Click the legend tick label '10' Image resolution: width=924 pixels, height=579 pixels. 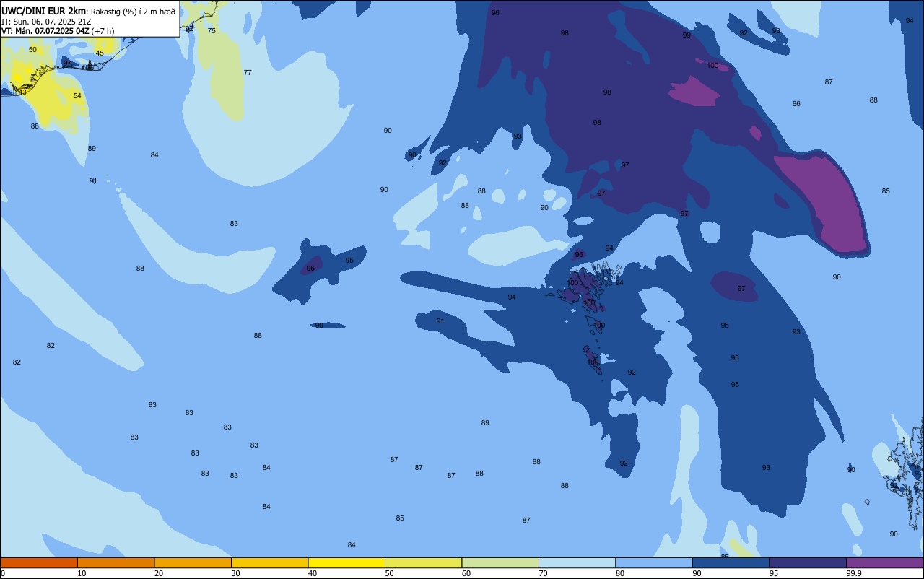pyautogui.click(x=82, y=573)
